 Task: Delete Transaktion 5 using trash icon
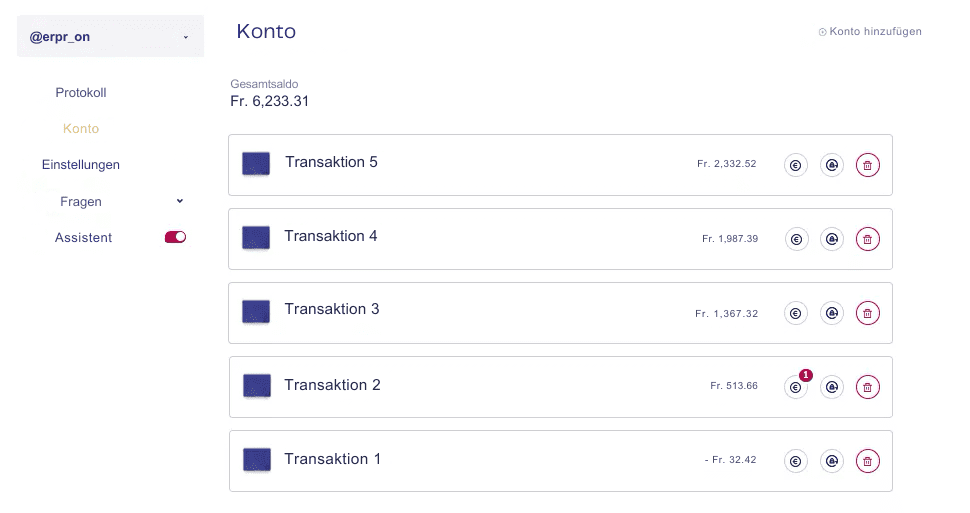click(x=868, y=166)
